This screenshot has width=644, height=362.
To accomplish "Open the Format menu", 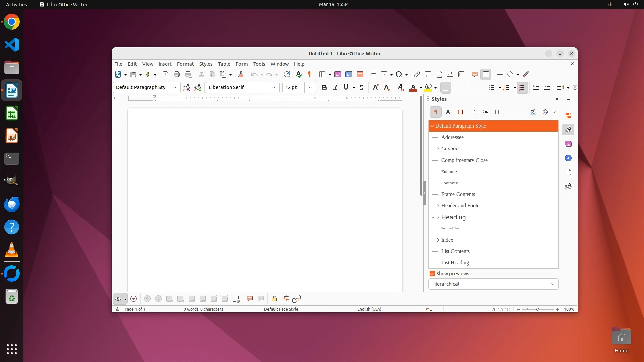I will point(185,64).
